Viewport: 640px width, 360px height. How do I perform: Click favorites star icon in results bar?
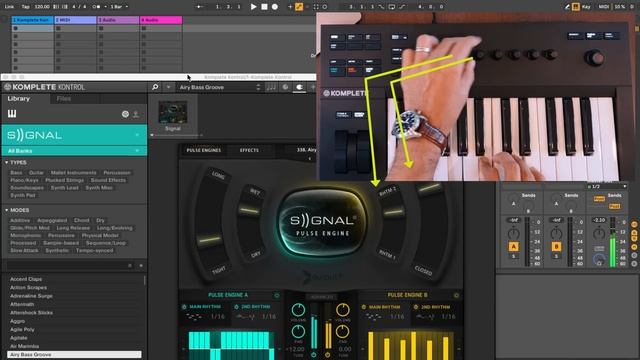point(141,265)
